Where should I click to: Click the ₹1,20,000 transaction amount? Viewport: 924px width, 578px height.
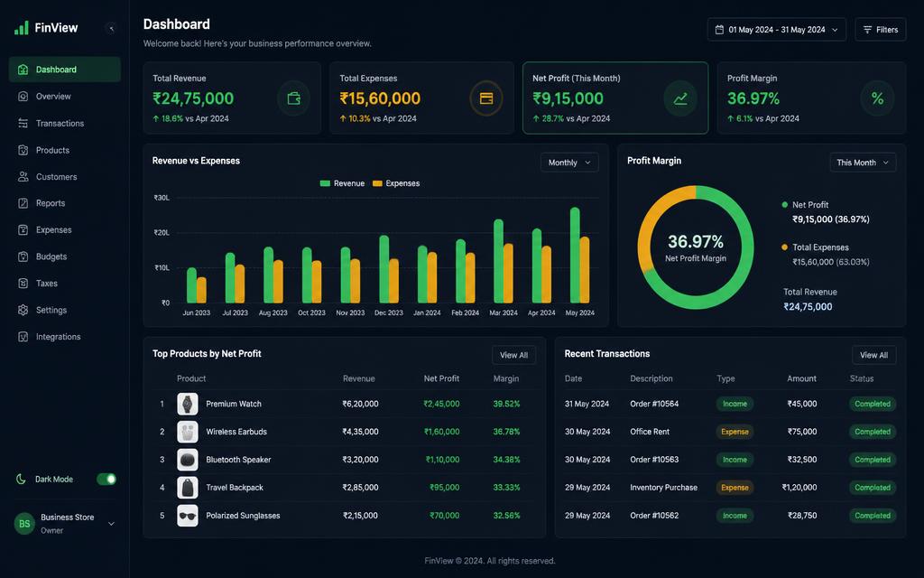point(799,488)
